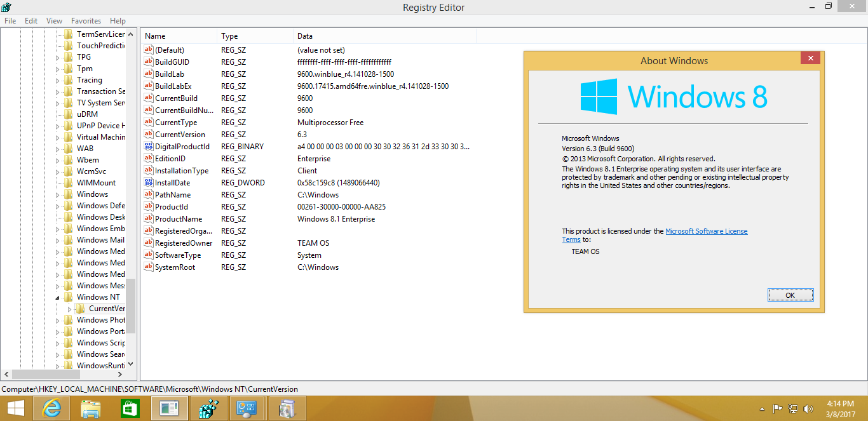Screen dimensions: 868x421
Task: Expand the WindowsRuntime key arrow
Action: (57, 366)
